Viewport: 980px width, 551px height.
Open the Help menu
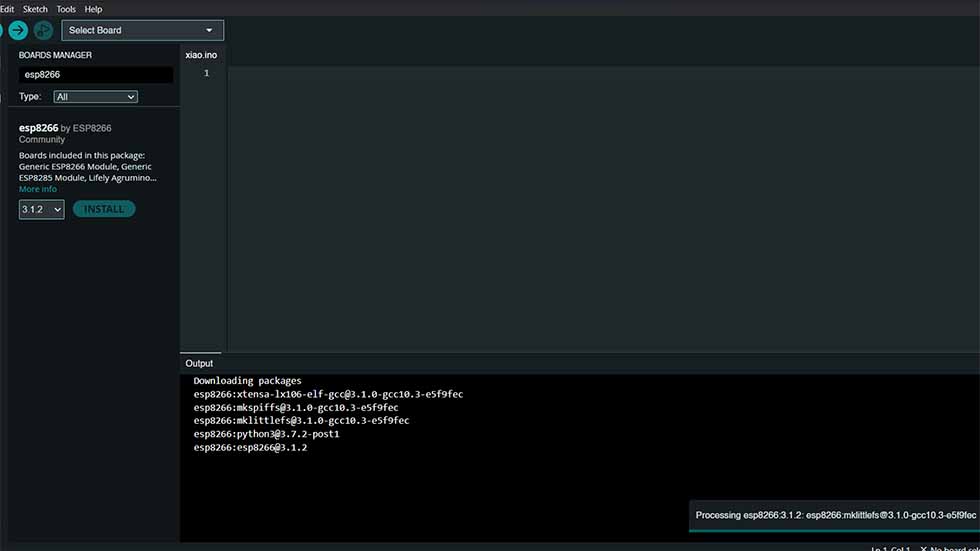93,9
